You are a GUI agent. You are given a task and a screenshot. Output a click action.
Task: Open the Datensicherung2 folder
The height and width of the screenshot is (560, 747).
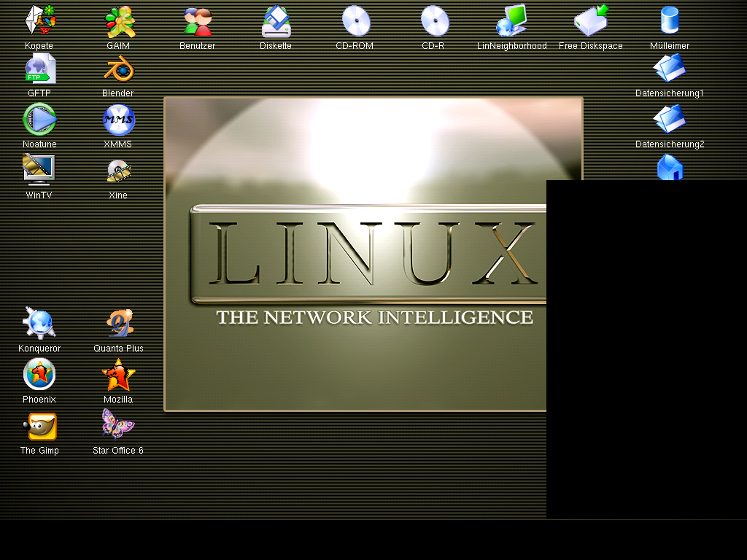coord(670,119)
